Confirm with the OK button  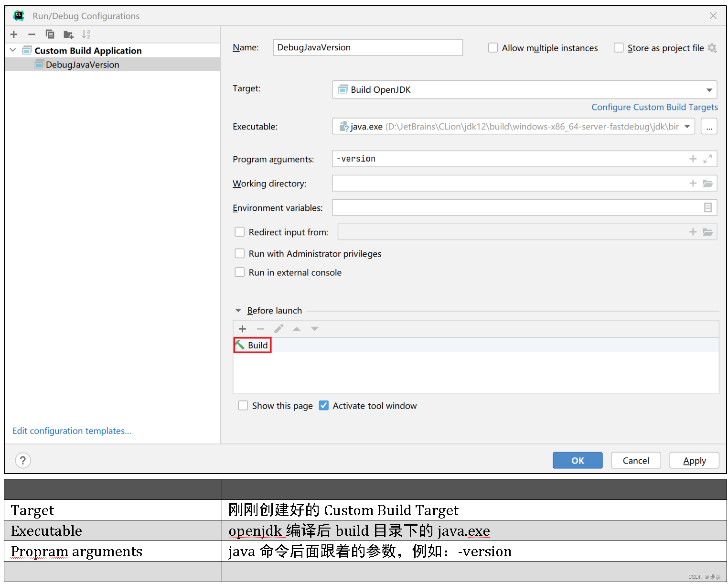(x=578, y=460)
